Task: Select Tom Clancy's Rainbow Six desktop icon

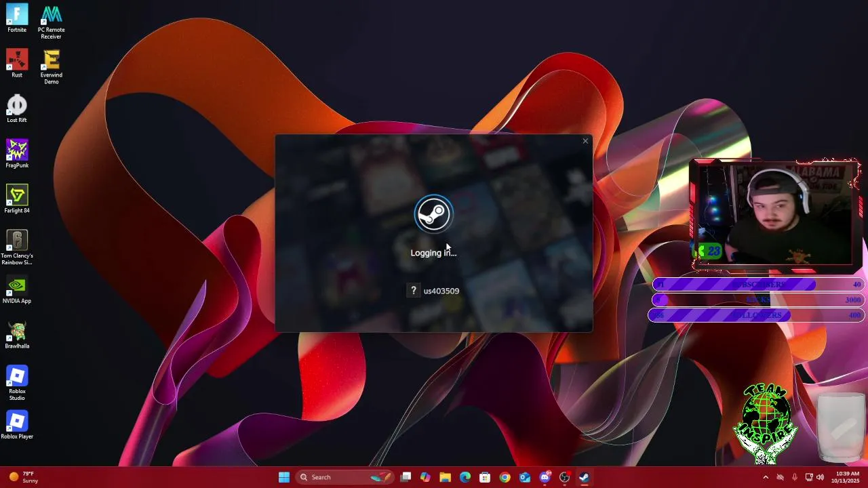Action: [x=17, y=247]
